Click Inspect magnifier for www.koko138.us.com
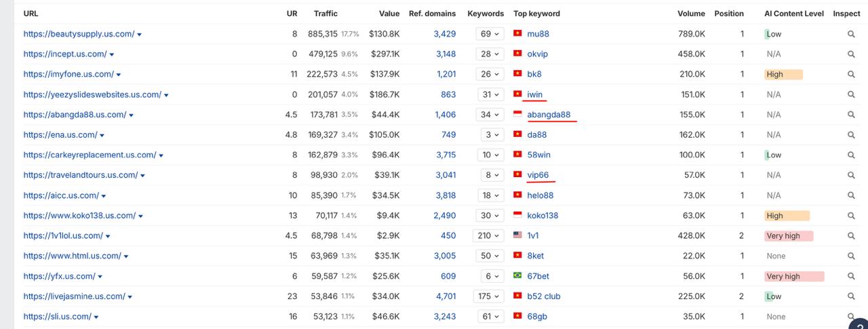Image resolution: width=868 pixels, height=329 pixels. click(x=851, y=216)
